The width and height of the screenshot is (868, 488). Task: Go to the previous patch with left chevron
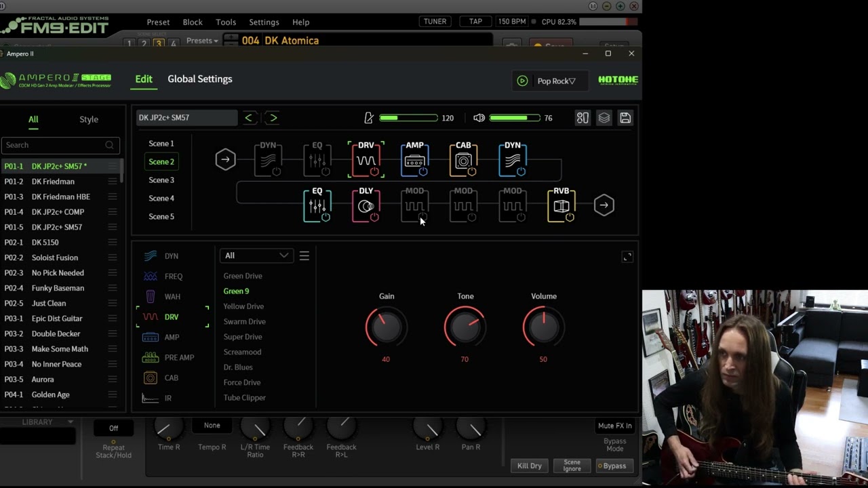coord(249,118)
